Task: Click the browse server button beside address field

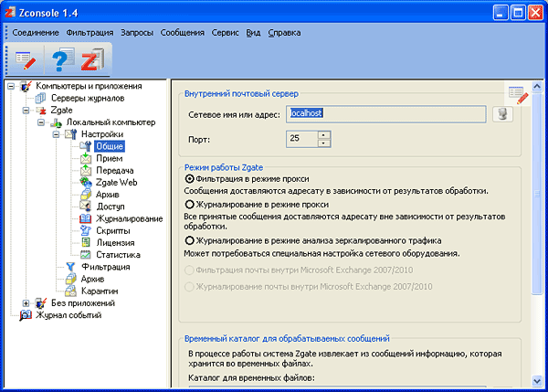Action: click(x=503, y=114)
